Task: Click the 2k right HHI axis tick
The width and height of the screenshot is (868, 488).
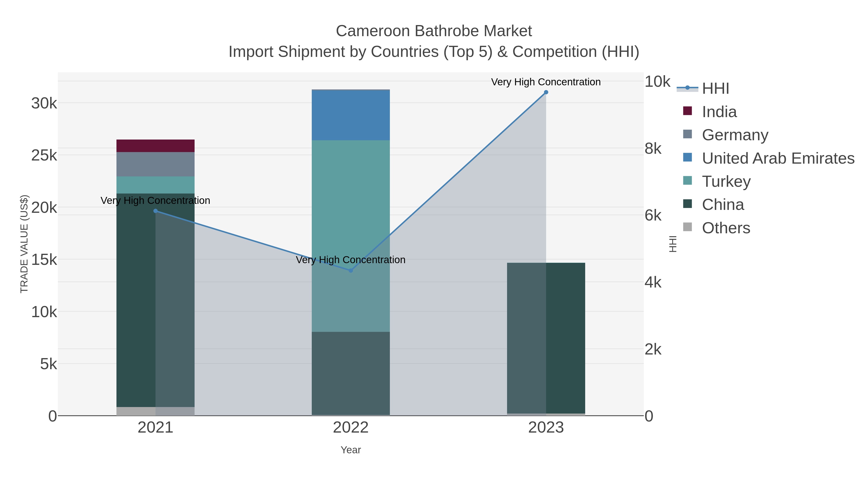Action: click(x=653, y=349)
